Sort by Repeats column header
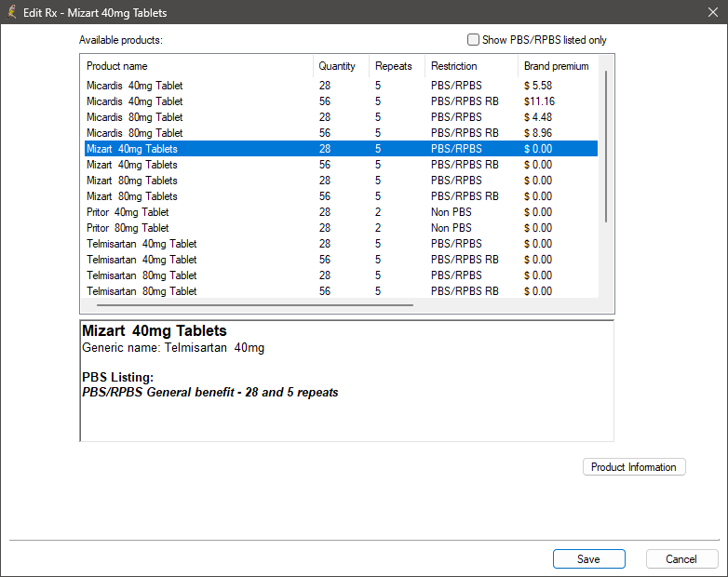 click(x=397, y=66)
